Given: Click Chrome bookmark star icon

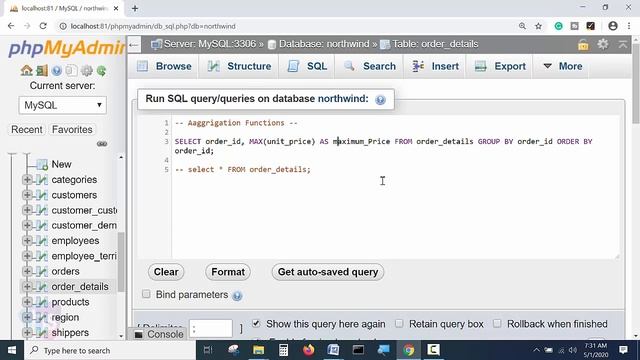Looking at the screenshot, I should click(x=538, y=26).
